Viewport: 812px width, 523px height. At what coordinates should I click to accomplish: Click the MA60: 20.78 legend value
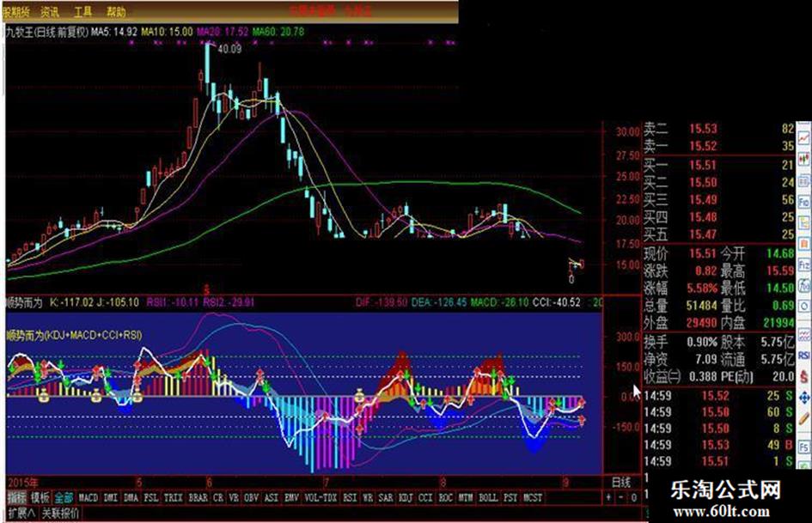[x=278, y=32]
